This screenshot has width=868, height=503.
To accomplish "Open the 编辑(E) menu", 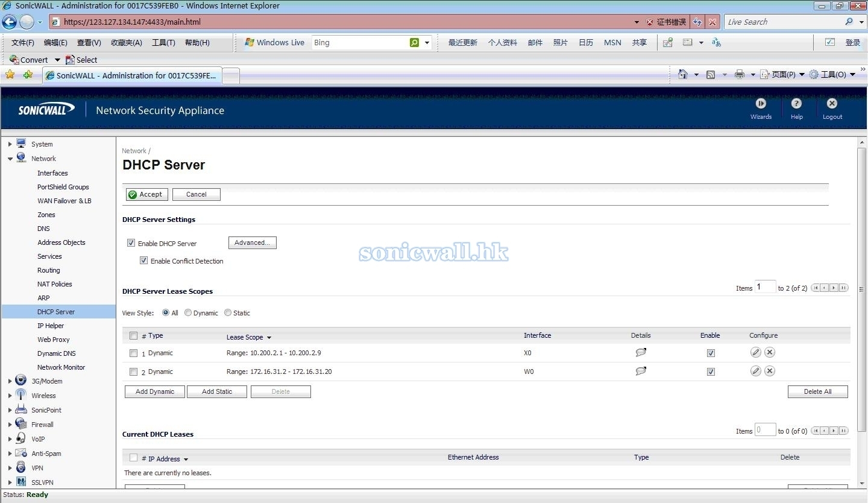I will coord(55,43).
